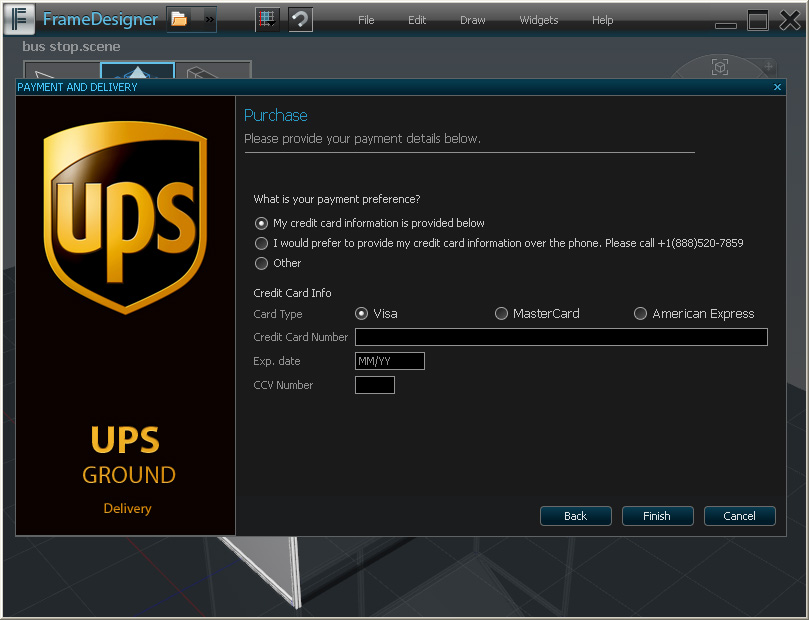Click the 3D cube view icon
The width and height of the screenshot is (809, 620).
pos(720,67)
